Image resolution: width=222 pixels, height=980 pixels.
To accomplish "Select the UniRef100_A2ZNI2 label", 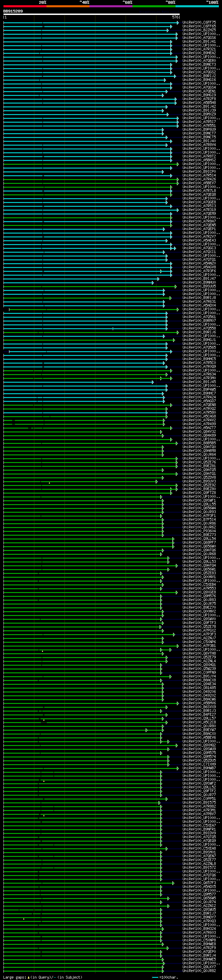I will tap(199, 906).
